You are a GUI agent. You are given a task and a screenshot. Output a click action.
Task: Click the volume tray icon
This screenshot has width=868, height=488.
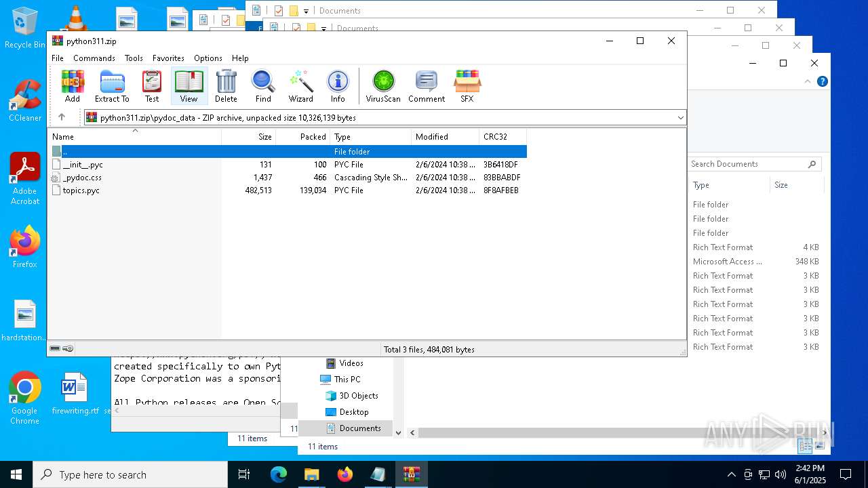781,474
